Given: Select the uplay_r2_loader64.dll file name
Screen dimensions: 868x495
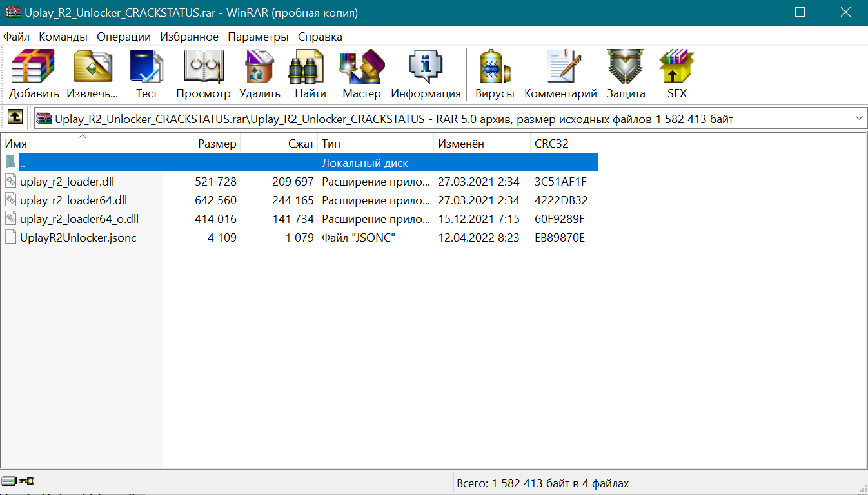Looking at the screenshot, I should (x=74, y=200).
